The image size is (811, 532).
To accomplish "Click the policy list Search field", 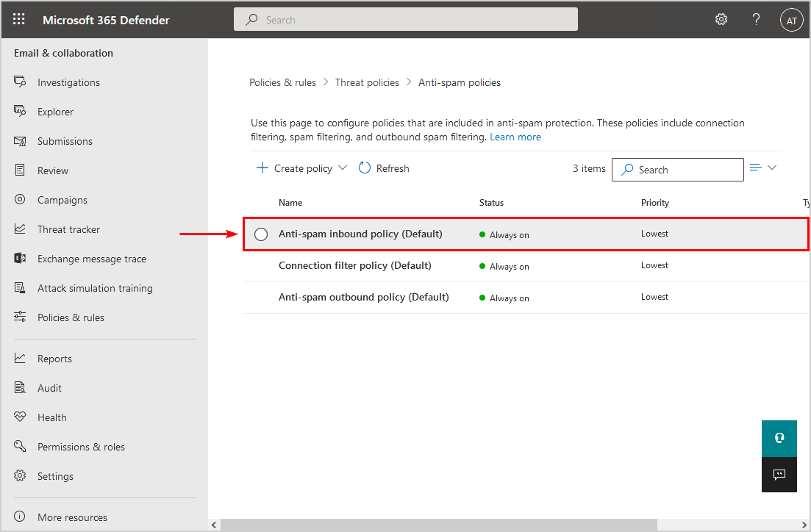I will pyautogui.click(x=678, y=170).
